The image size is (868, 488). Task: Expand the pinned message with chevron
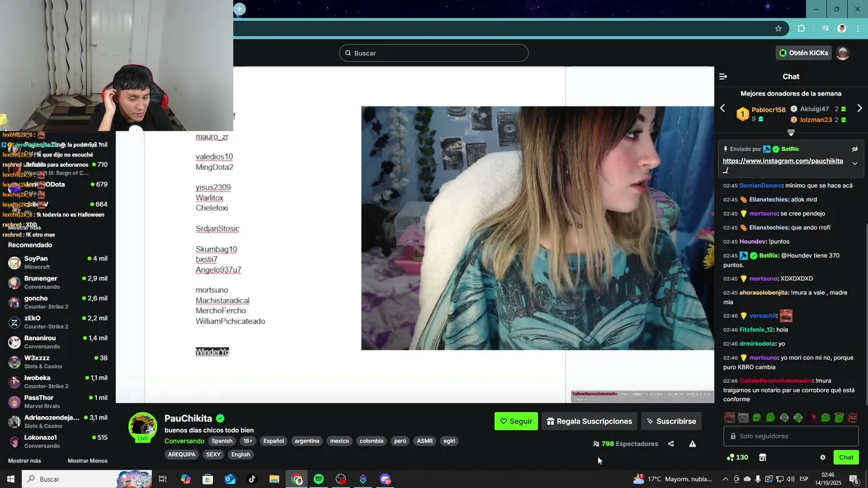(855, 163)
